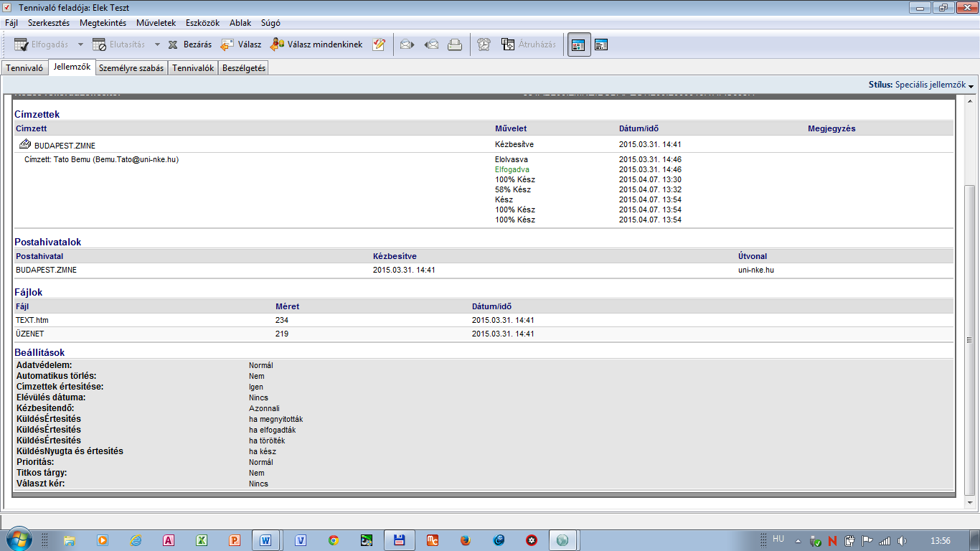980x551 pixels.
Task: Click the notepad with pencil icon
Action: (379, 44)
